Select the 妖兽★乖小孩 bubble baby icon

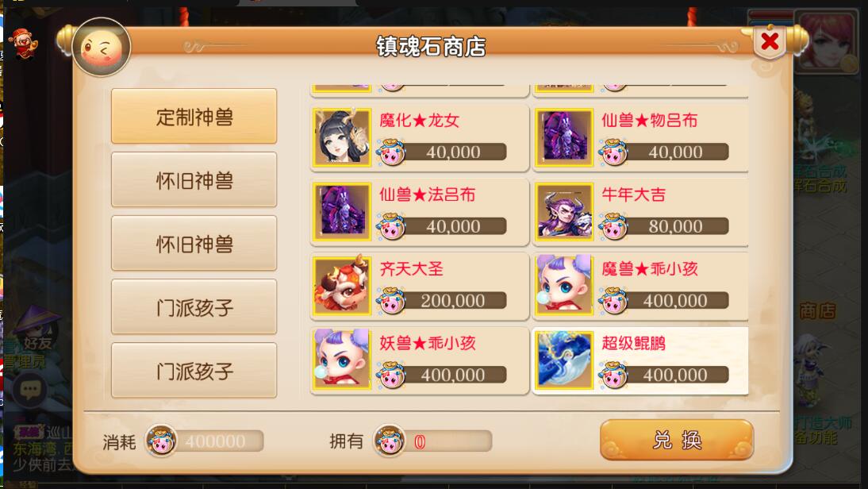[341, 360]
